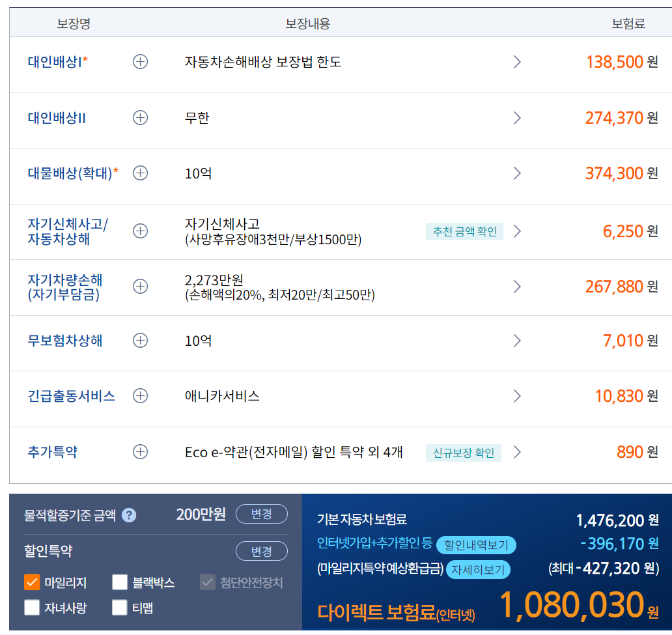Uncheck the 마일리지 discount checkbox
672x635 pixels.
pos(31,583)
